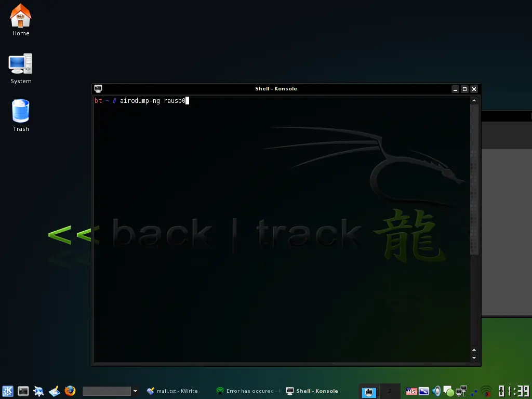Screen dimensions: 532x399
Task: Open the KDE K menu launcher
Action: 7,391
